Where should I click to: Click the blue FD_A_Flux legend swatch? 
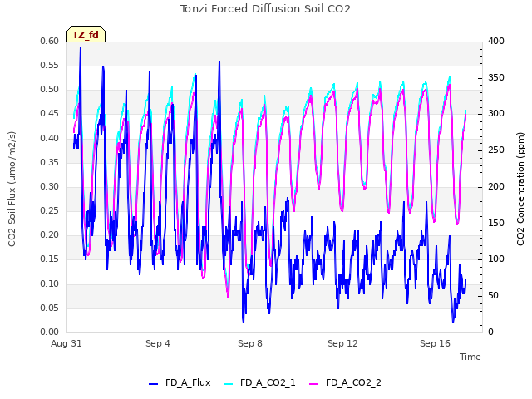point(153,384)
